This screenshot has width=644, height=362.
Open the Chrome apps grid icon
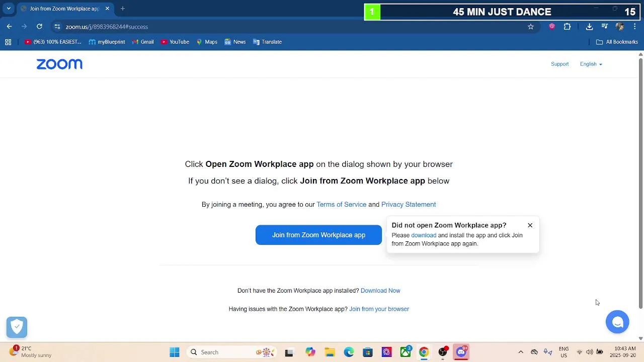point(8,42)
